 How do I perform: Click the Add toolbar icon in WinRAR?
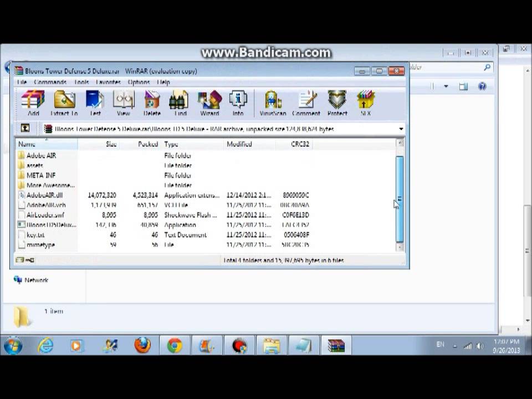tap(33, 103)
